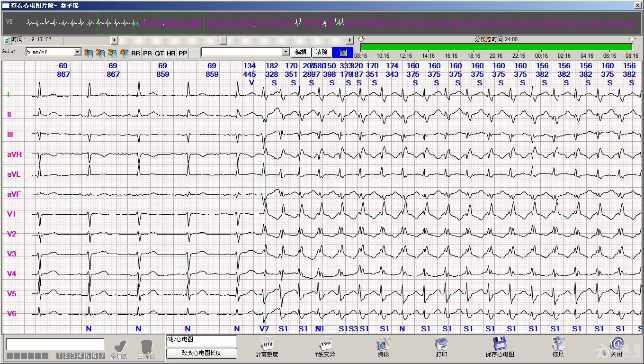Image resolution: width=644 pixels, height=364 pixels.
Task: Click the aVF lead label
Action: [14, 194]
